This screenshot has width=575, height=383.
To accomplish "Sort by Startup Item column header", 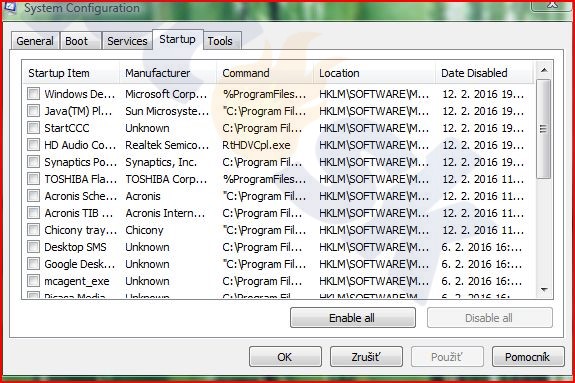I will click(71, 73).
